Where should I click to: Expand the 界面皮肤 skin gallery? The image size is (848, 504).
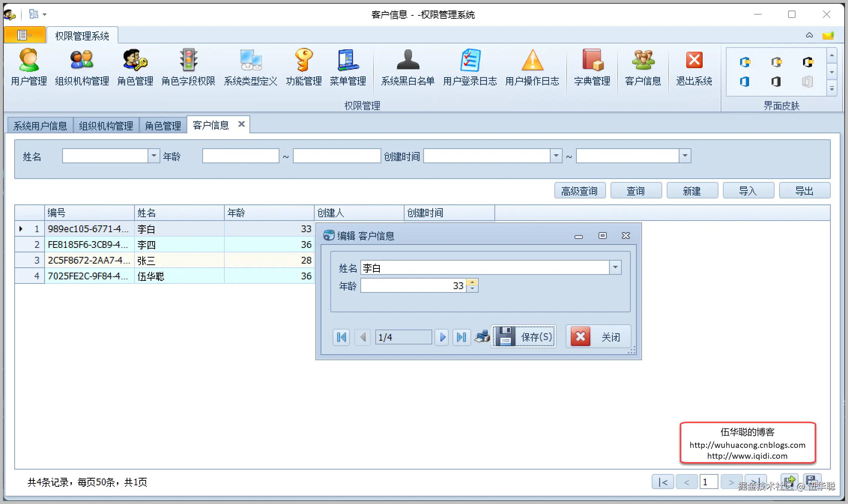pos(832,89)
